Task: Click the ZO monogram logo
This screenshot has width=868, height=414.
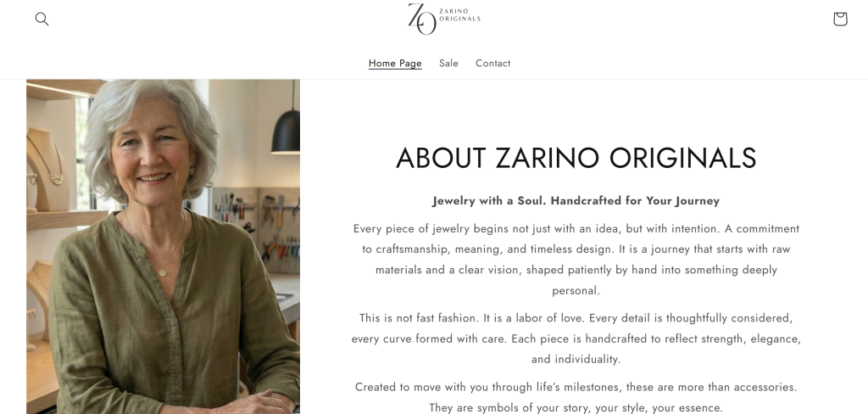Action: tap(421, 19)
